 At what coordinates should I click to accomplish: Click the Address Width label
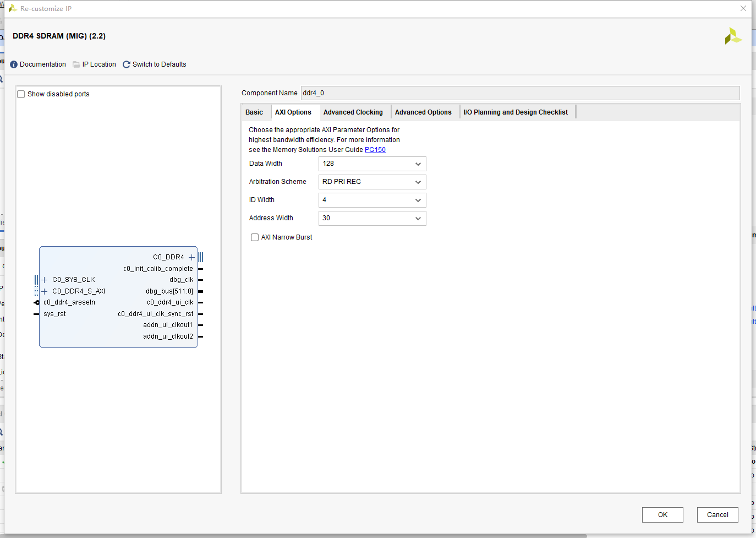271,218
